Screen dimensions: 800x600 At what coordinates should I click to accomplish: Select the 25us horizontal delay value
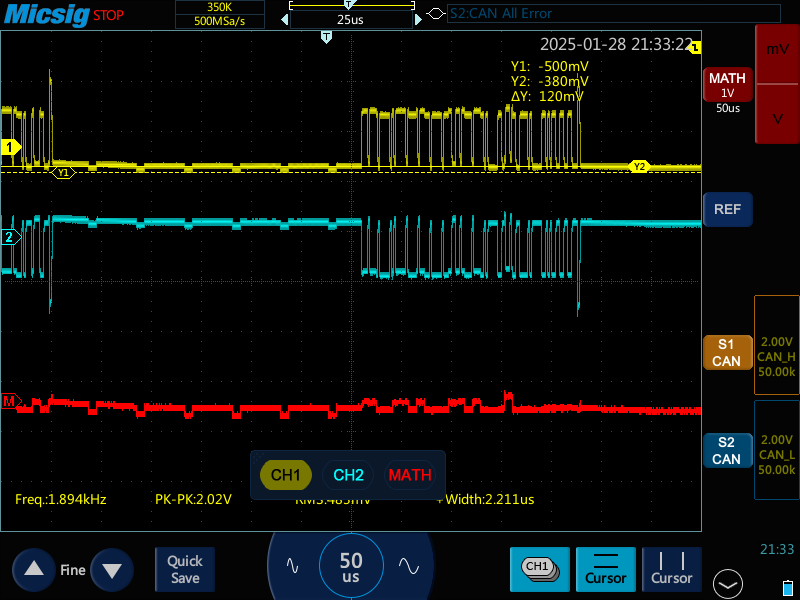coord(351,20)
